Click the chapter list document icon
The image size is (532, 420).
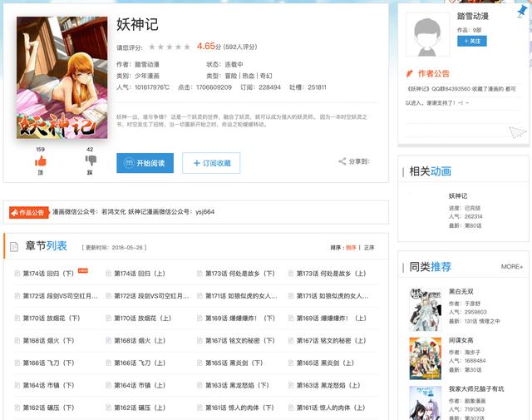[14, 246]
